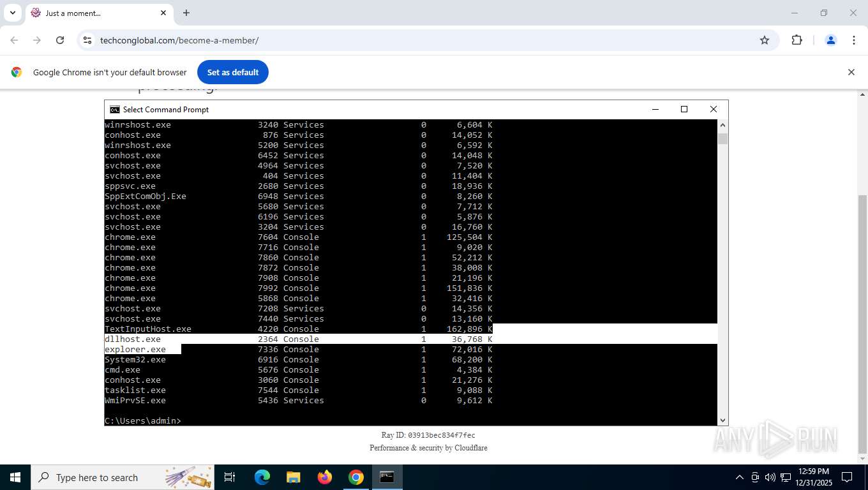868x490 pixels.
Task: Click the tray meet now camera icon
Action: tap(755, 477)
